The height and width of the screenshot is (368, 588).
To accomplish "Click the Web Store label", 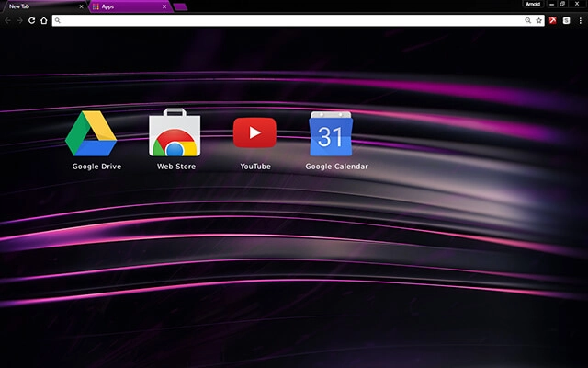I will (x=176, y=167).
